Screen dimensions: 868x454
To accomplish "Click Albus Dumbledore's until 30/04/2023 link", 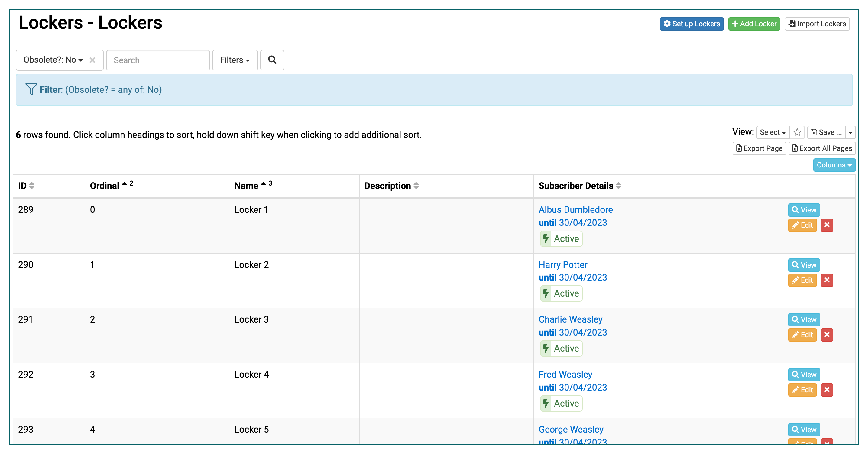I will [572, 223].
